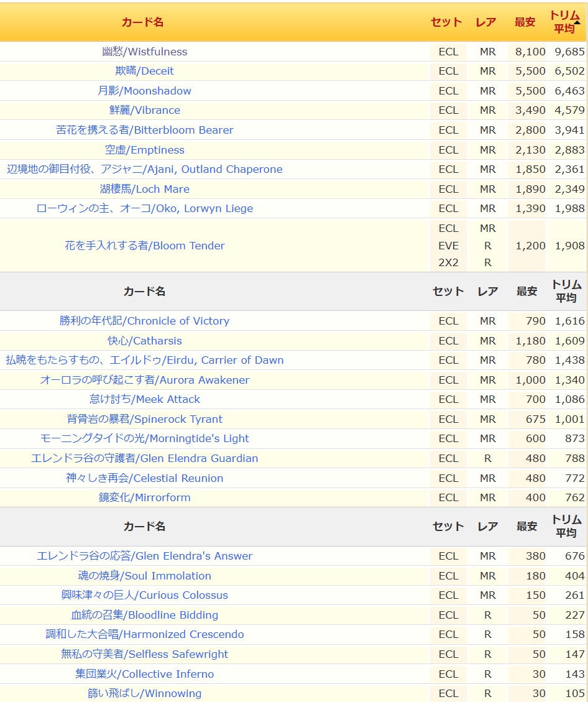Sort by 最安 in the orange header
588x702 pixels.
coord(525,22)
